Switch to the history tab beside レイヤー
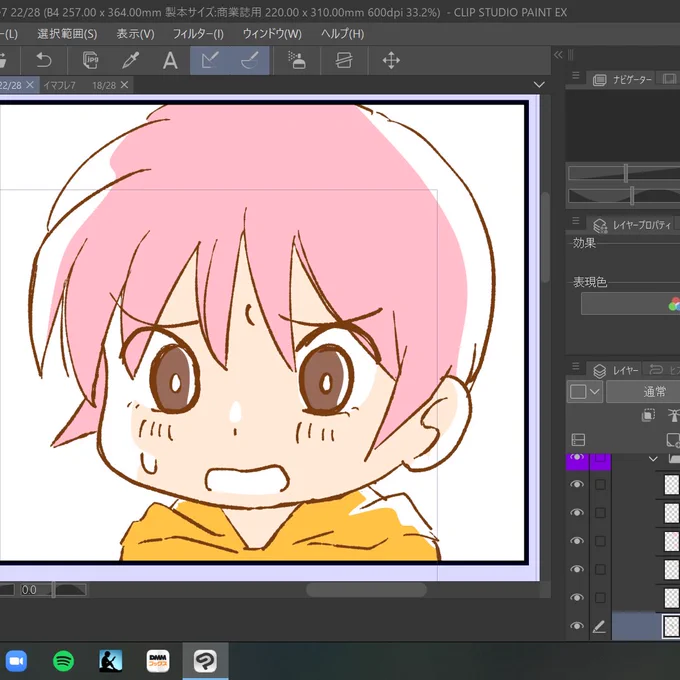Image resolution: width=680 pixels, height=680 pixels. (x=661, y=370)
